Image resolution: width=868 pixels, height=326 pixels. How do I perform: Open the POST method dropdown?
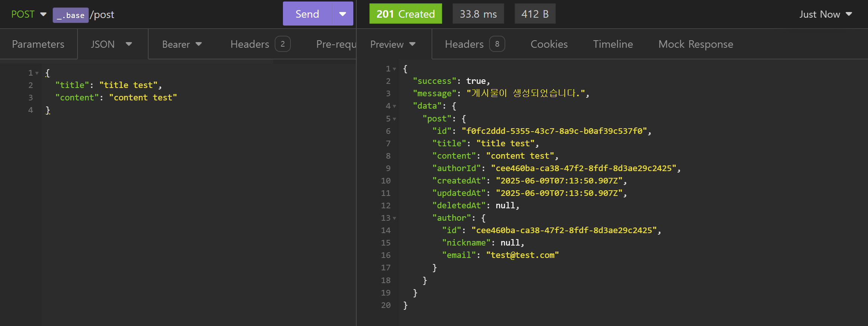pyautogui.click(x=29, y=14)
